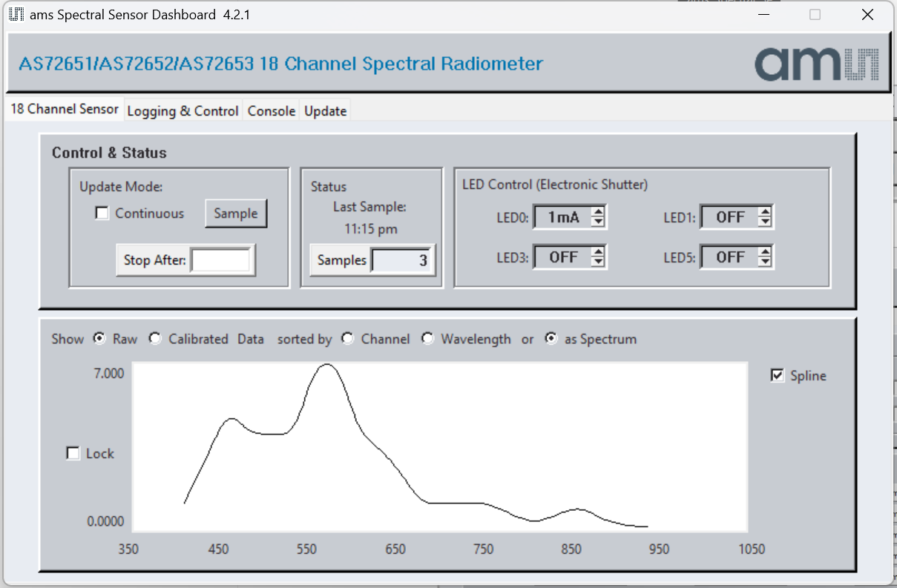897x588 pixels.
Task: Click the 1050 x-axis label
Action: click(x=752, y=549)
